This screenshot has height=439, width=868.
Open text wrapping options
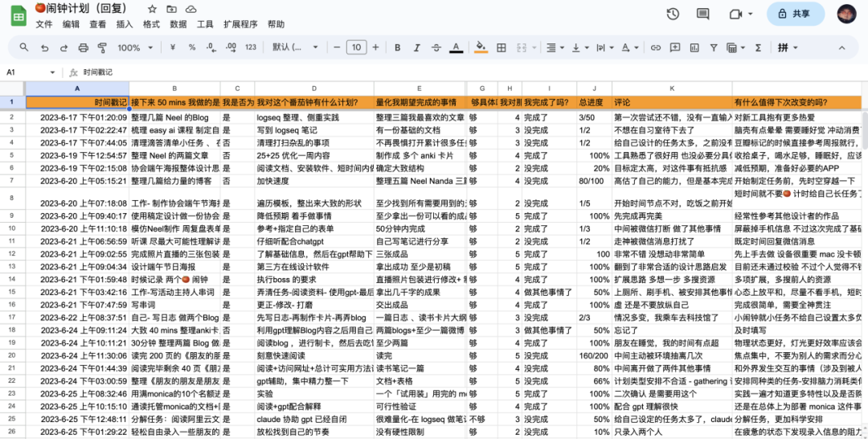[604, 47]
